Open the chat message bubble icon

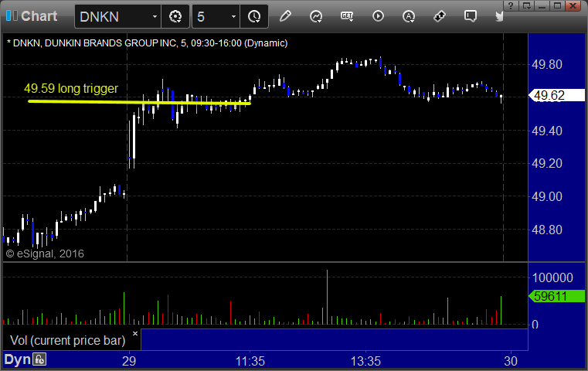click(x=471, y=16)
